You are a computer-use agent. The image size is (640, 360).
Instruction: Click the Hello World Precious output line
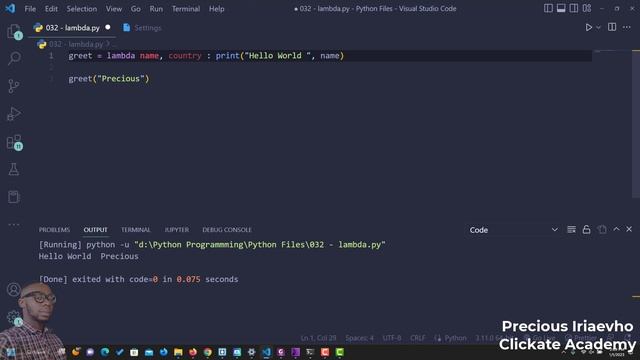[x=89, y=256]
